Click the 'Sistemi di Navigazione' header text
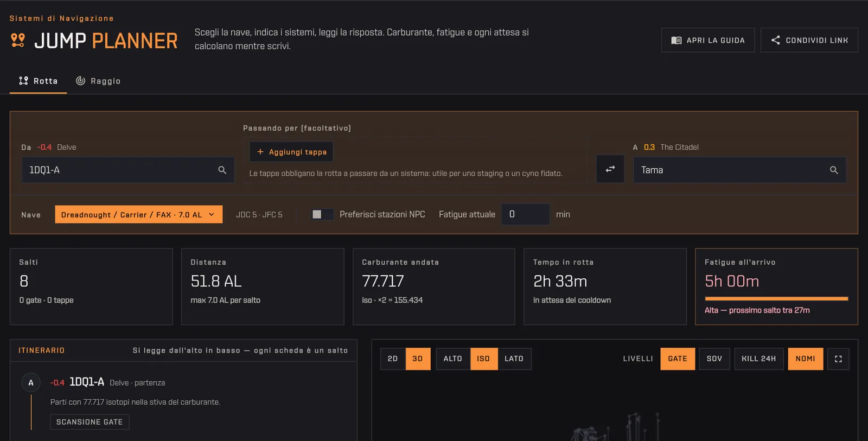The width and height of the screenshot is (868, 441). click(x=62, y=18)
